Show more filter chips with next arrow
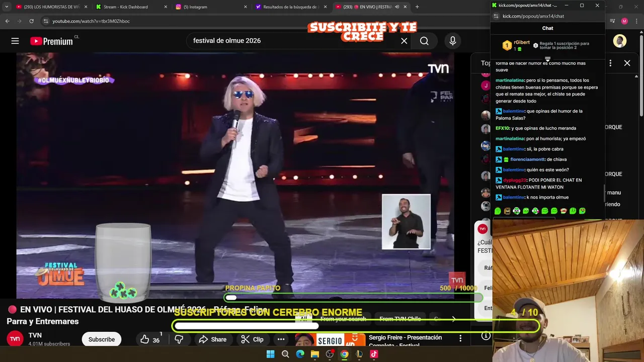The image size is (644, 362). click(453, 319)
